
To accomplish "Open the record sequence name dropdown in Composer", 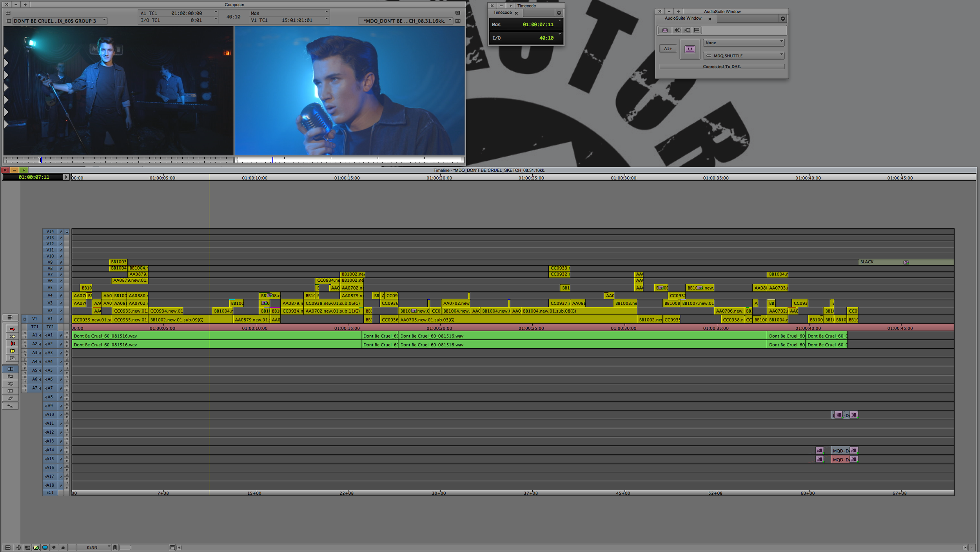I will coord(405,21).
